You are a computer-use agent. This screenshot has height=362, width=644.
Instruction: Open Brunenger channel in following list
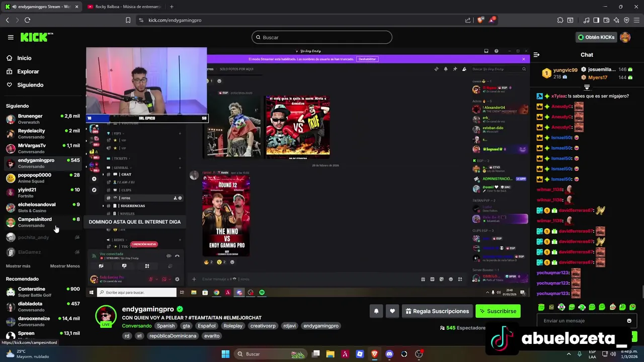[x=43, y=119]
